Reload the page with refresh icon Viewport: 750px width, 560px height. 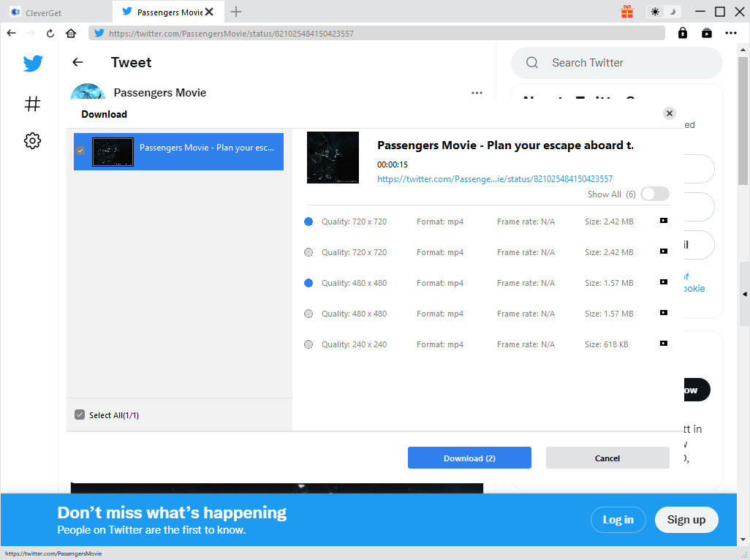tap(50, 33)
